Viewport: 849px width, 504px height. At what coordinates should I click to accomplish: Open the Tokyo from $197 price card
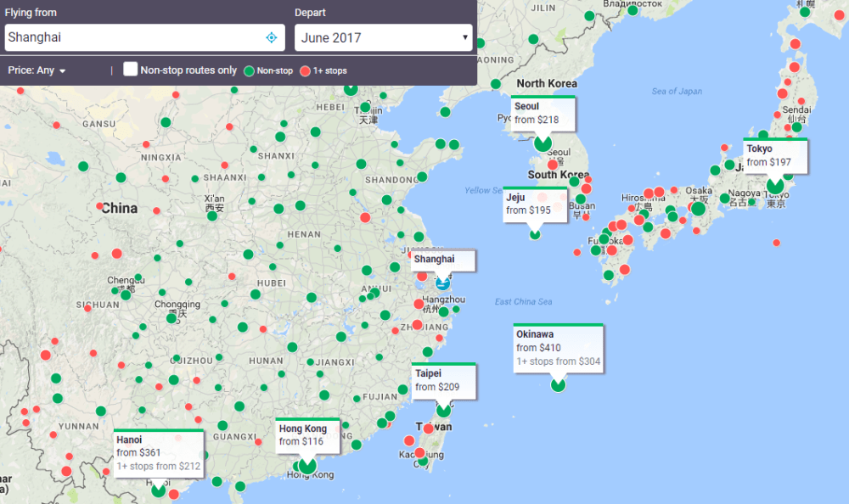pos(774,155)
